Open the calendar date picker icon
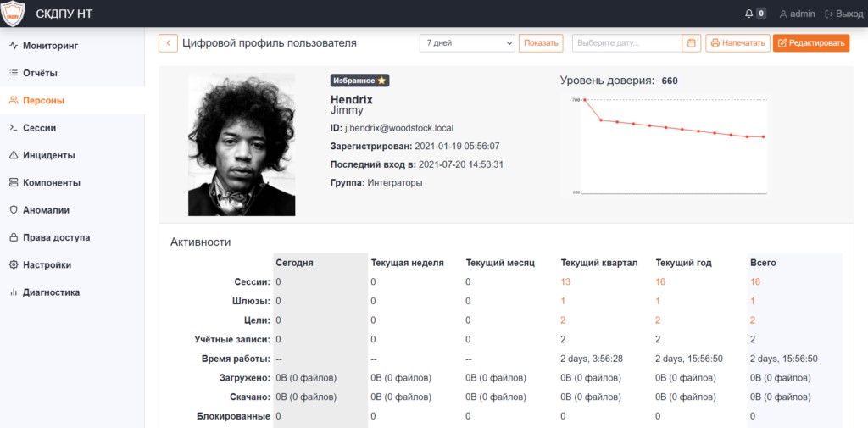The height and width of the screenshot is (428, 868). pos(692,43)
